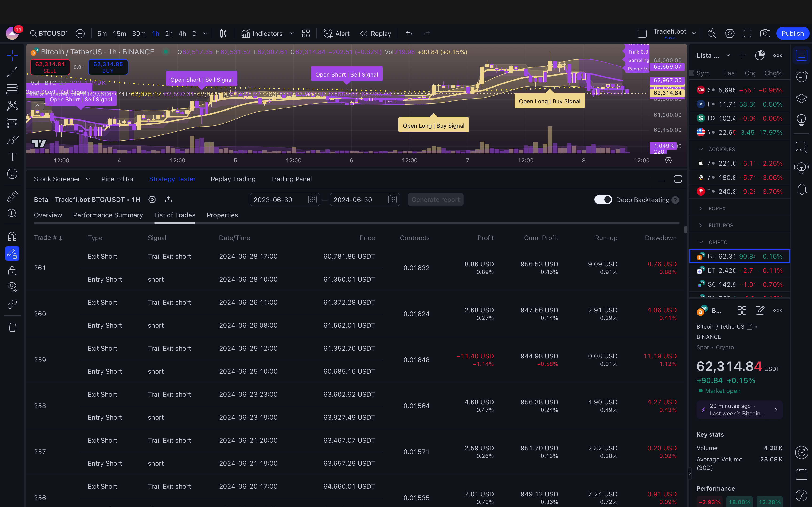
Task: Click the trades list vertical scrollbar
Action: tap(685, 230)
